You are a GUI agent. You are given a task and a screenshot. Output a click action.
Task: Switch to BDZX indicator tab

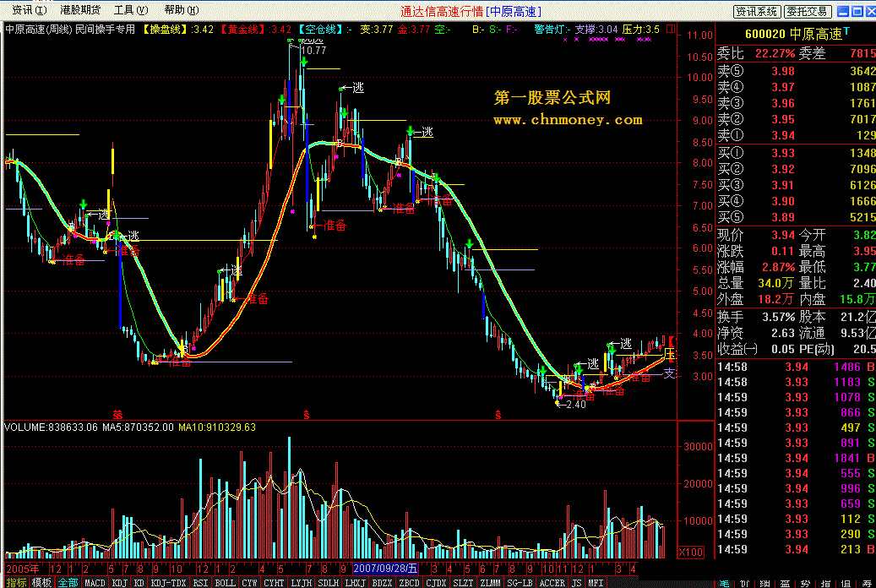point(382,582)
